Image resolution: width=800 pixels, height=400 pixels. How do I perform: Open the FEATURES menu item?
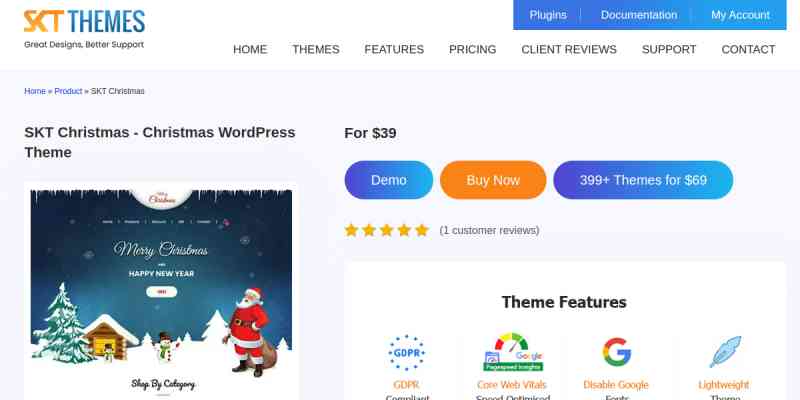[394, 49]
